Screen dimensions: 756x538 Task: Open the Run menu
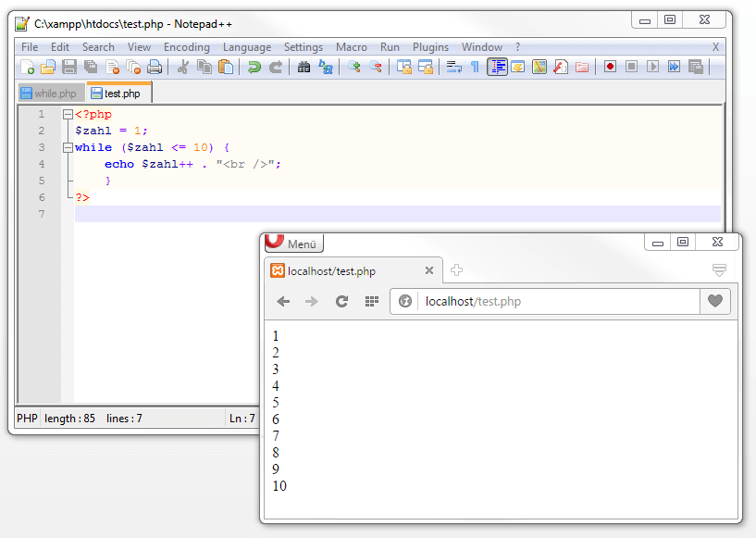pyautogui.click(x=390, y=47)
